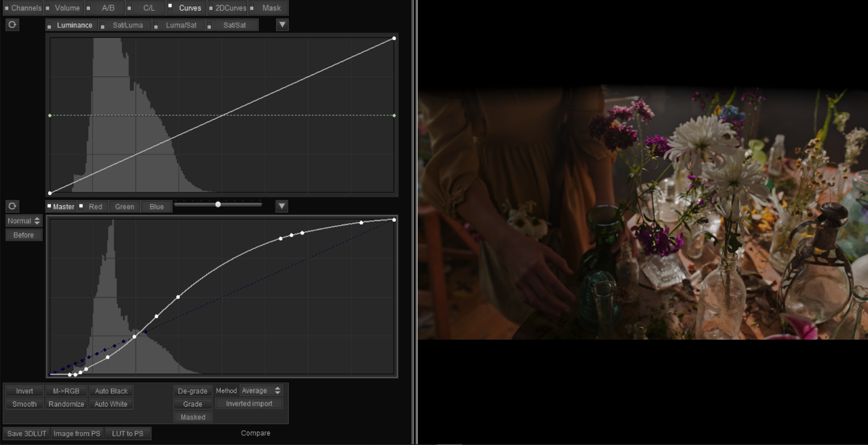
Task: Click the Curves tab
Action: click(186, 8)
